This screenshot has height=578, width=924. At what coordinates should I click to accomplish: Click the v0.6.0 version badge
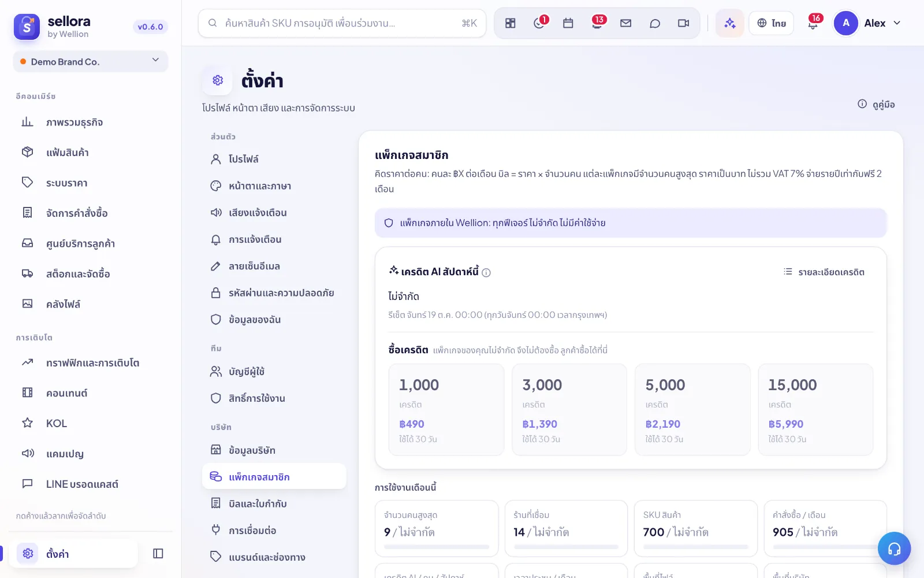click(150, 27)
